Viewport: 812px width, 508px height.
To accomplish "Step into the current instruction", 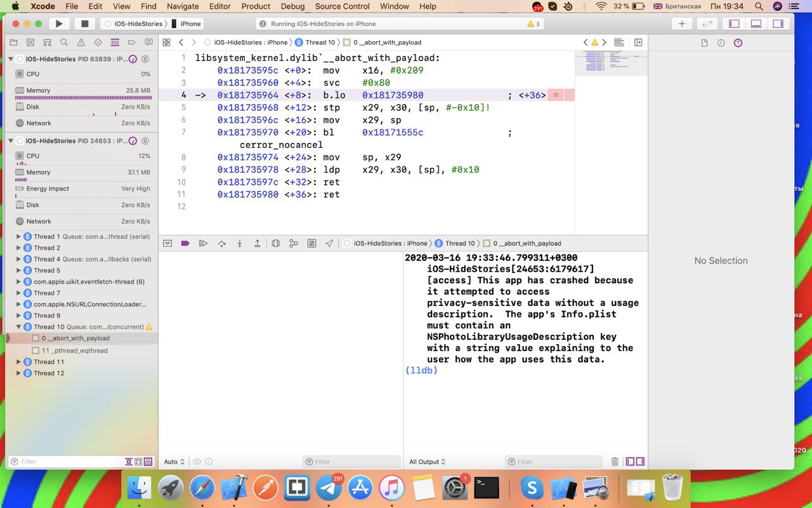I will pos(239,243).
